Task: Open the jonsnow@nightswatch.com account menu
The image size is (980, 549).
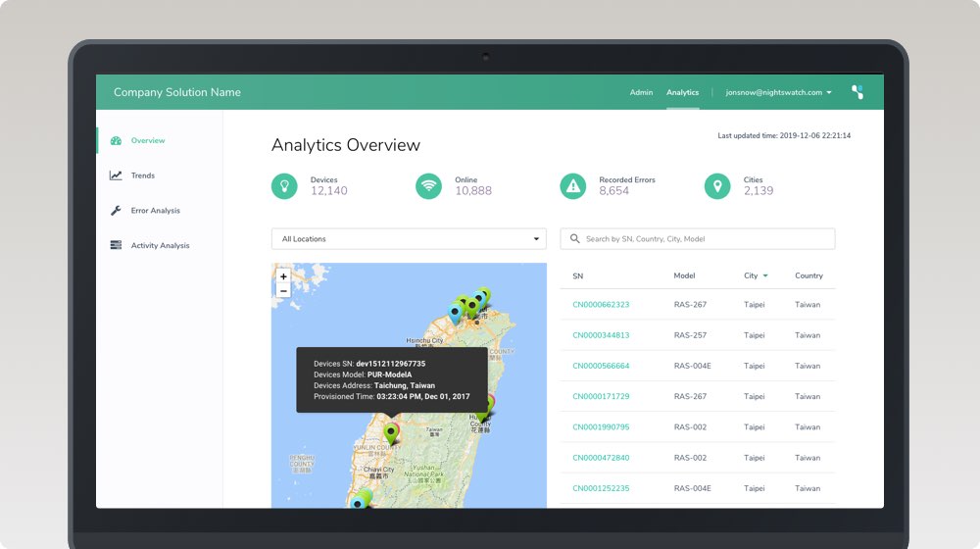Action: point(778,92)
